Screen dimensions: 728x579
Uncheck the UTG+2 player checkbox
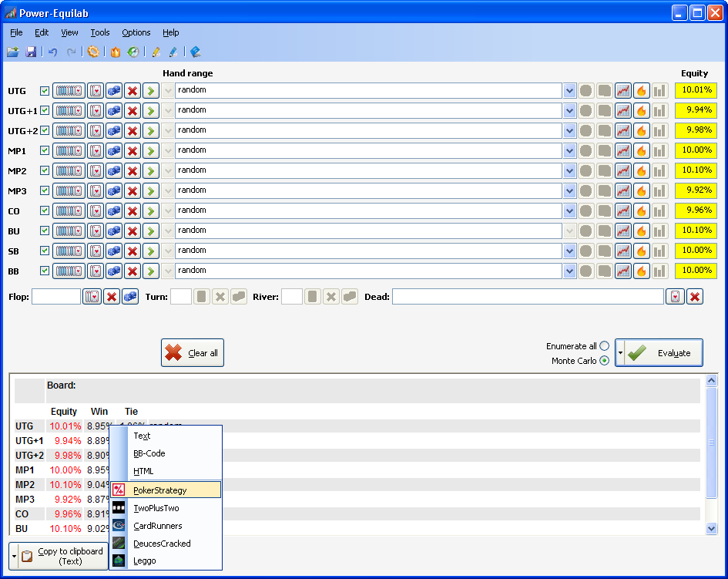click(45, 130)
